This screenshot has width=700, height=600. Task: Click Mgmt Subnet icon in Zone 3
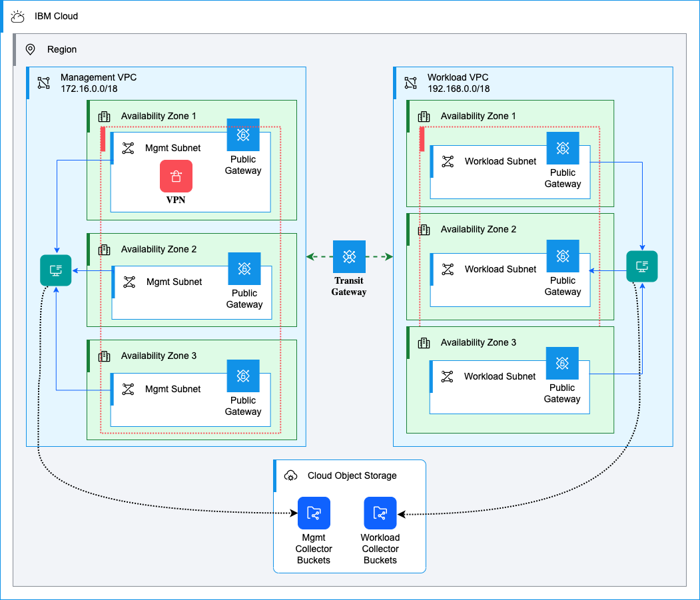point(128,390)
